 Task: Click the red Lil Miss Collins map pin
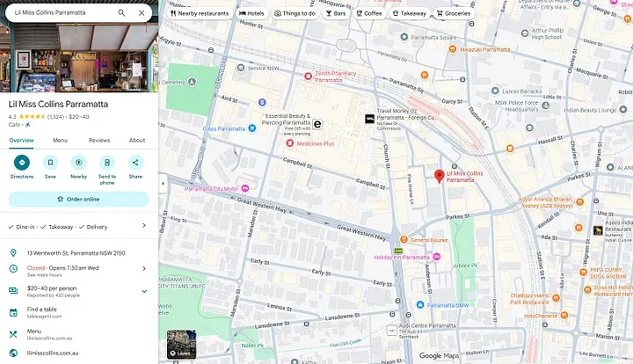pos(440,177)
